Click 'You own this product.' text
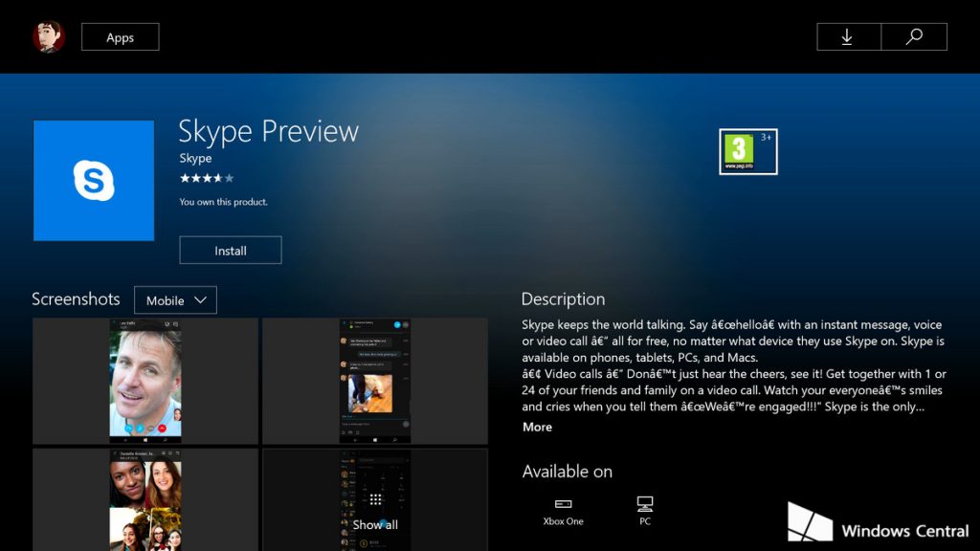 coord(224,202)
